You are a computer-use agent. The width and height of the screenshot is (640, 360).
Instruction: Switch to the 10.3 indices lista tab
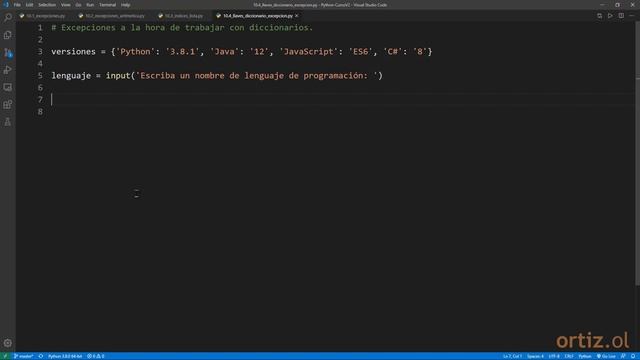coord(180,16)
